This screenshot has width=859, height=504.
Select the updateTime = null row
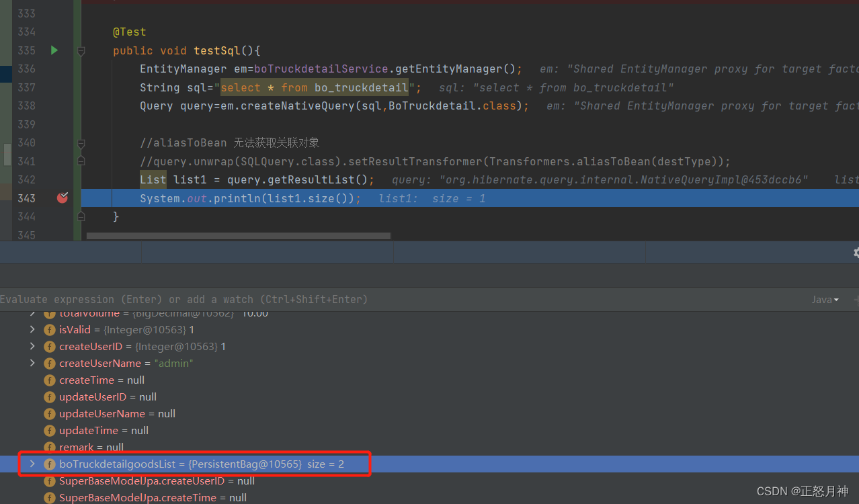[429, 431]
